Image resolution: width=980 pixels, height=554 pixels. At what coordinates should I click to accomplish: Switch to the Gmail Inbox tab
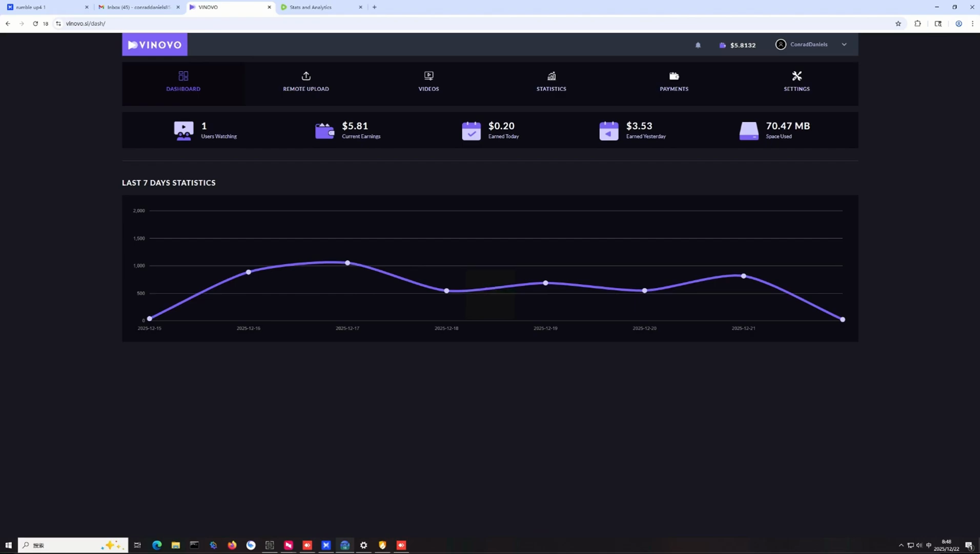pyautogui.click(x=139, y=7)
